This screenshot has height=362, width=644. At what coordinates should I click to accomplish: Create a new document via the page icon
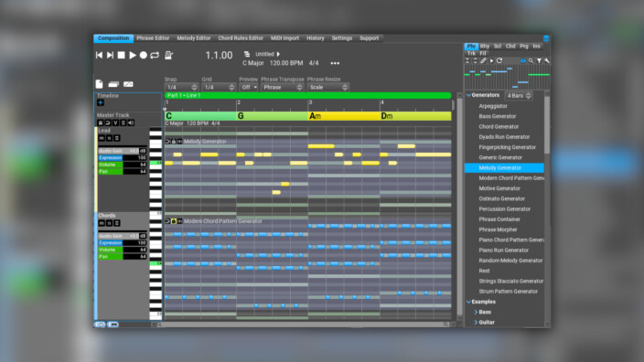pos(99,84)
